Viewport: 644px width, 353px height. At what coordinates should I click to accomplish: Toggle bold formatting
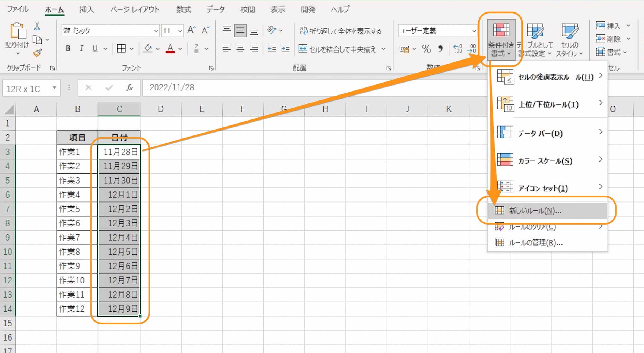point(68,49)
